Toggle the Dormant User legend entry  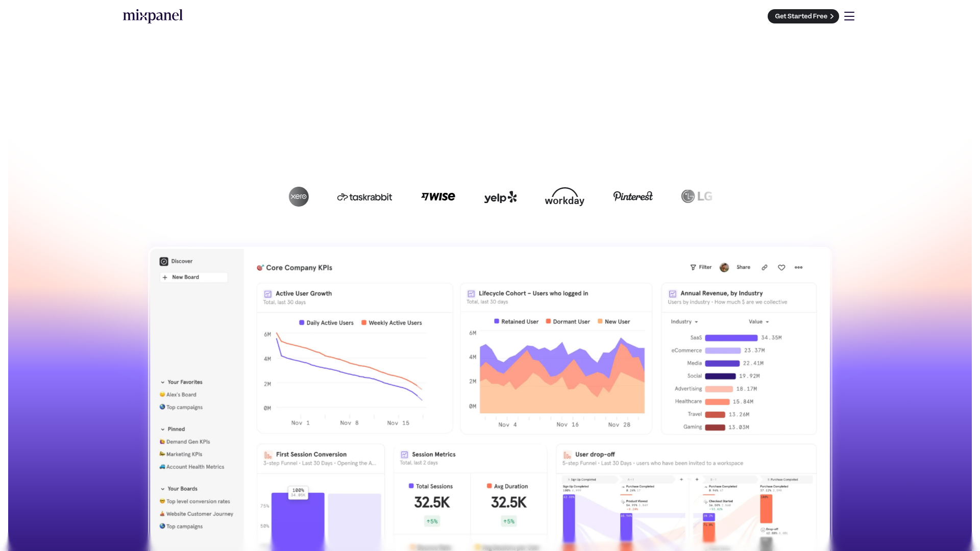pyautogui.click(x=567, y=321)
